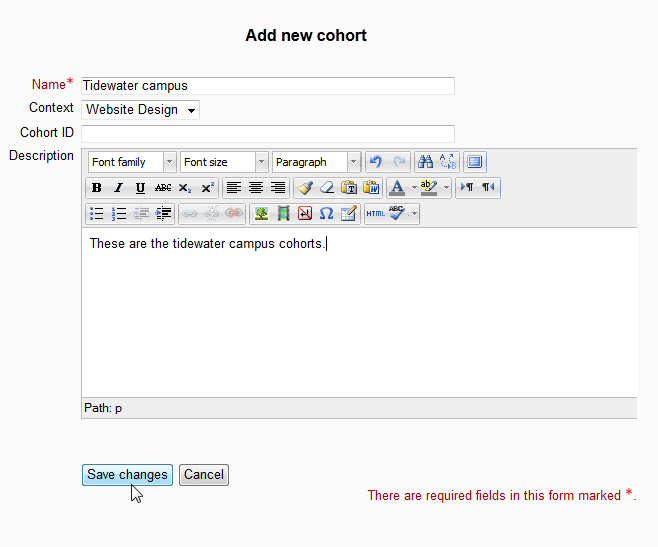Toggle italic text style
The width and height of the screenshot is (658, 547).
pos(118,188)
